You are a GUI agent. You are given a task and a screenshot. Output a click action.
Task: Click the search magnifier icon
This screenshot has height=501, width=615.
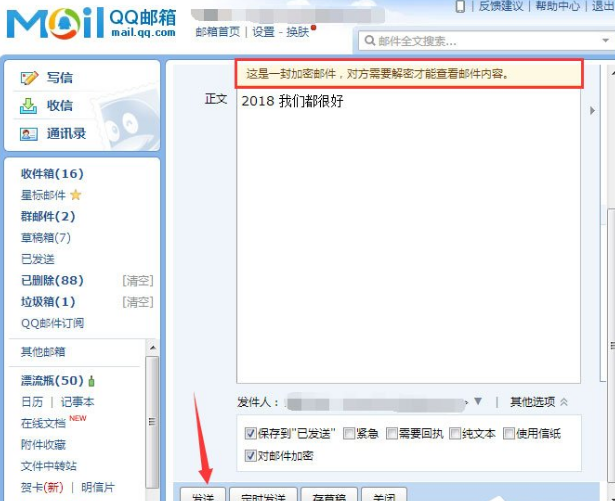[369, 40]
